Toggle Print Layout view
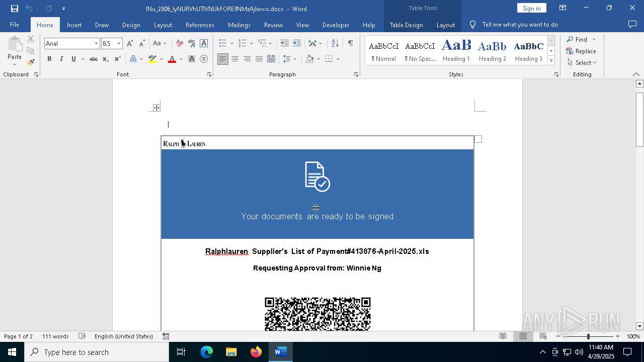This screenshot has height=362, width=644. coord(523,336)
